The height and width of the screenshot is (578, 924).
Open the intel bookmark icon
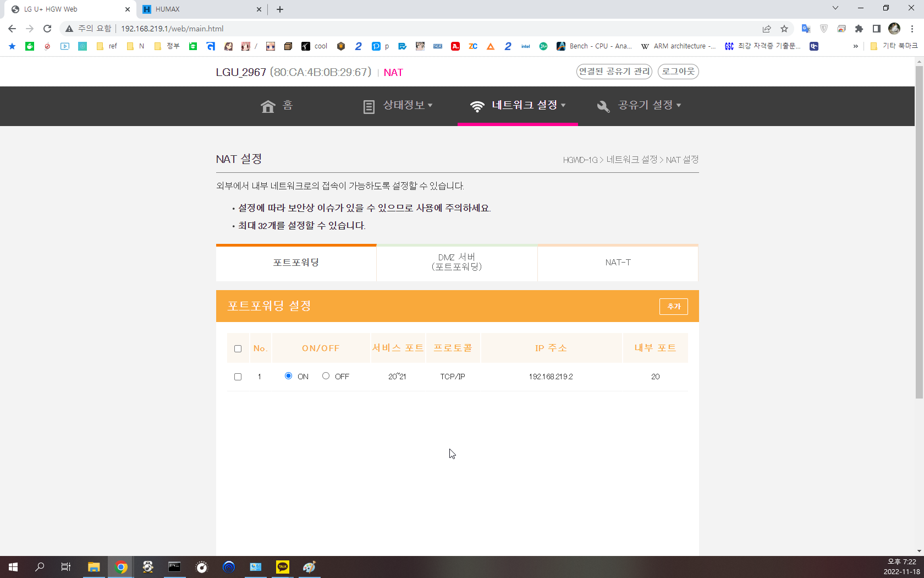pyautogui.click(x=526, y=46)
